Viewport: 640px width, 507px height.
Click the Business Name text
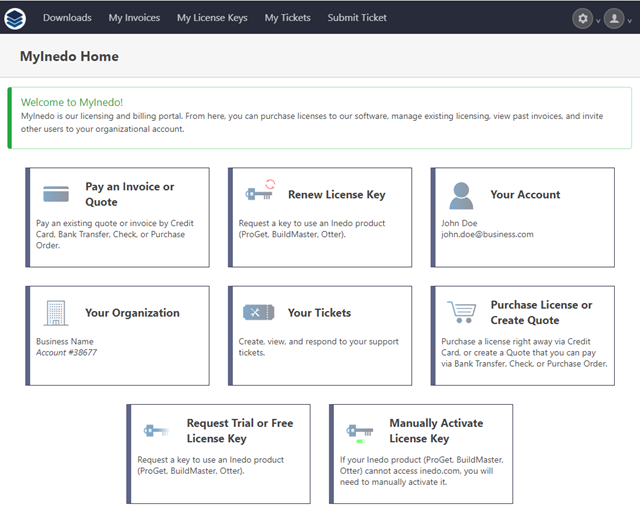point(65,341)
